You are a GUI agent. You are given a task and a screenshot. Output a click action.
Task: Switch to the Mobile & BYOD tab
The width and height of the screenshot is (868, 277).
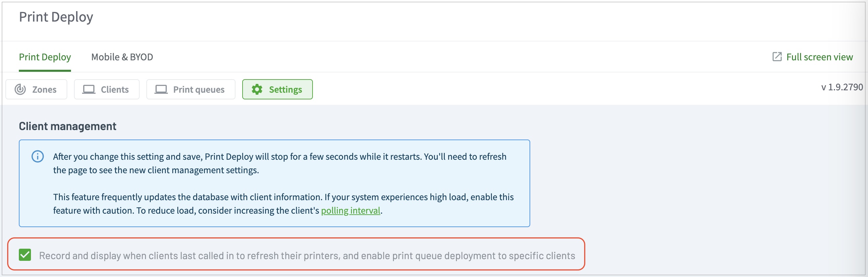pyautogui.click(x=122, y=57)
